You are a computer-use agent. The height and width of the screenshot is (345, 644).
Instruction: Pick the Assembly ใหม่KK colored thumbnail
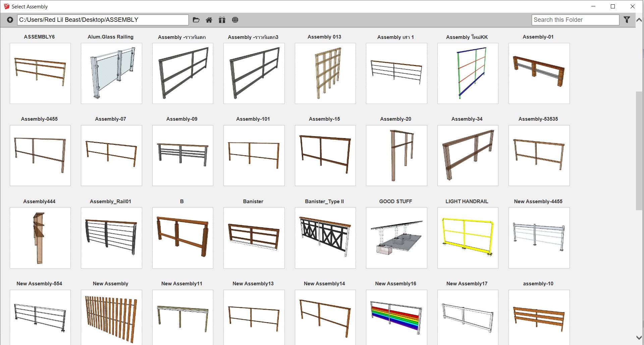468,73
